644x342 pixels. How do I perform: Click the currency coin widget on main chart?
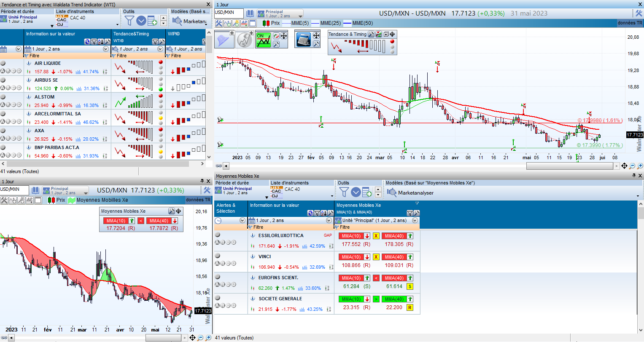245,39
